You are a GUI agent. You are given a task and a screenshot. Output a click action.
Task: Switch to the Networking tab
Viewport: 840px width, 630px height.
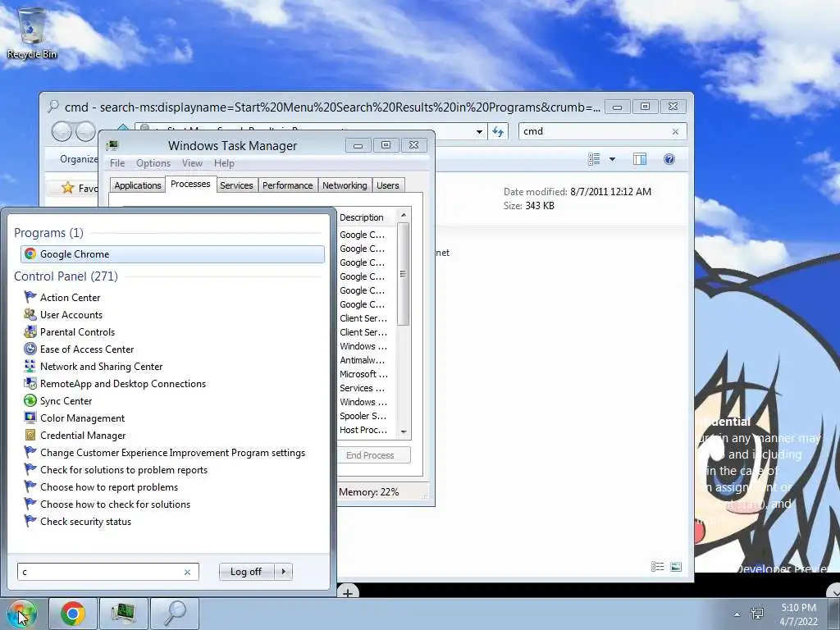click(x=345, y=185)
